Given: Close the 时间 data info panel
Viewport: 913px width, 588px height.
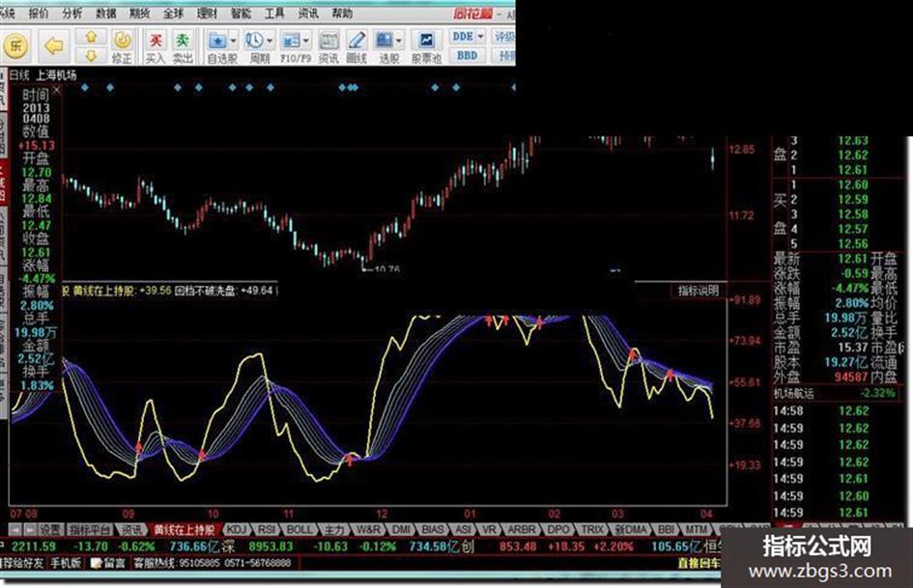Looking at the screenshot, I should pyautogui.click(x=56, y=90).
